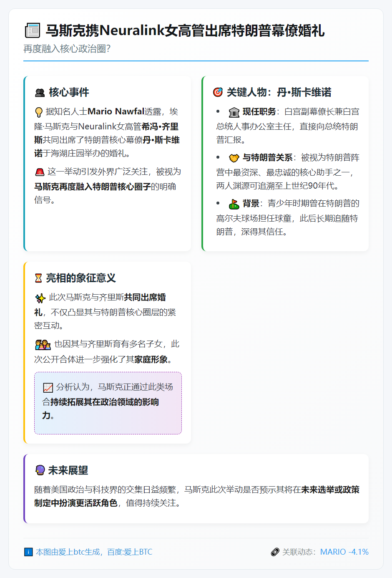Image resolution: width=392 pixels, height=578 pixels.
Task: Click the handshake icon beside 与特朗普关系
Action: [x=234, y=158]
